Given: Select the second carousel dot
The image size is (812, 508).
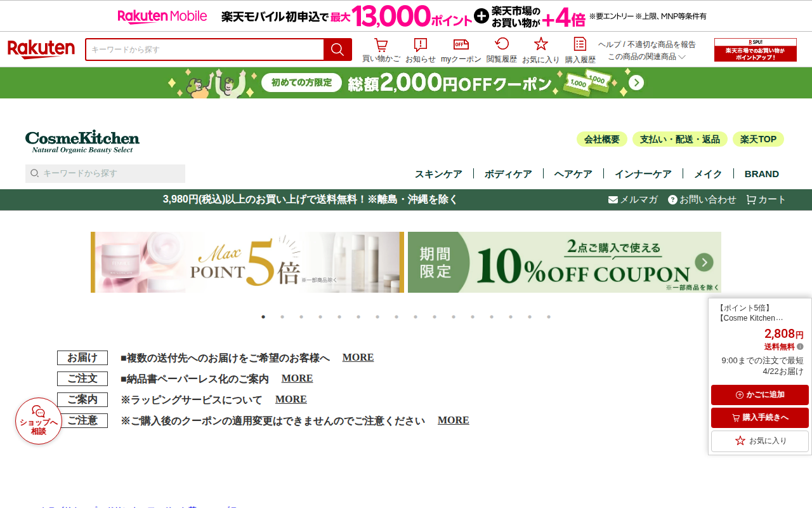Looking at the screenshot, I should (x=282, y=317).
